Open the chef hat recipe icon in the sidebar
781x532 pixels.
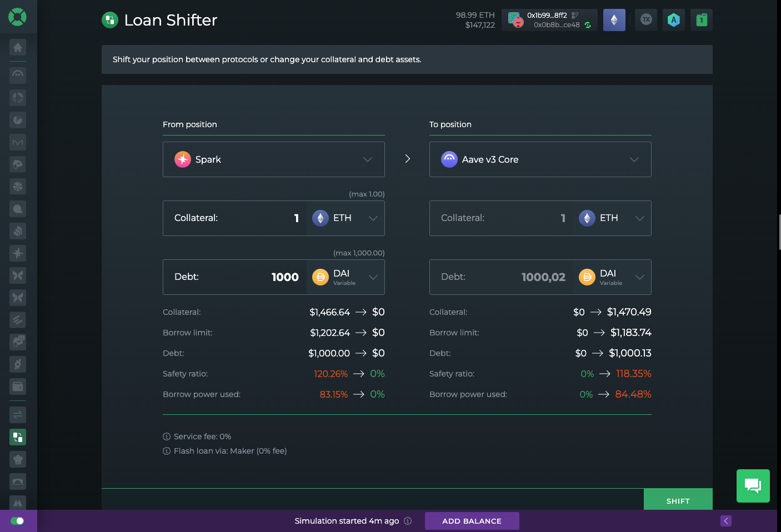click(x=18, y=459)
